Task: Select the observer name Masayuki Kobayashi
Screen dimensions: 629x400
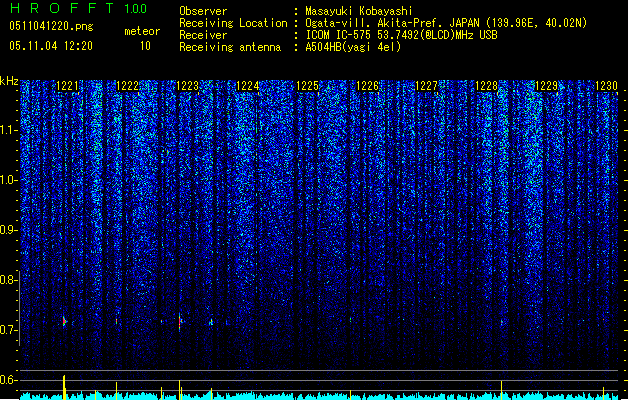Action: point(359,11)
